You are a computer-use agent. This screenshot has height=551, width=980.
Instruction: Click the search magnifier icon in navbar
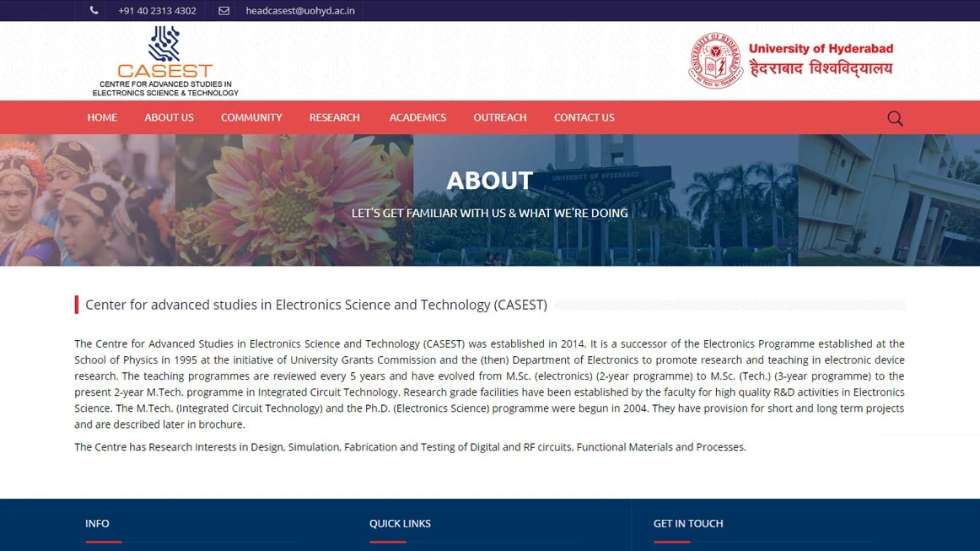[x=895, y=118]
